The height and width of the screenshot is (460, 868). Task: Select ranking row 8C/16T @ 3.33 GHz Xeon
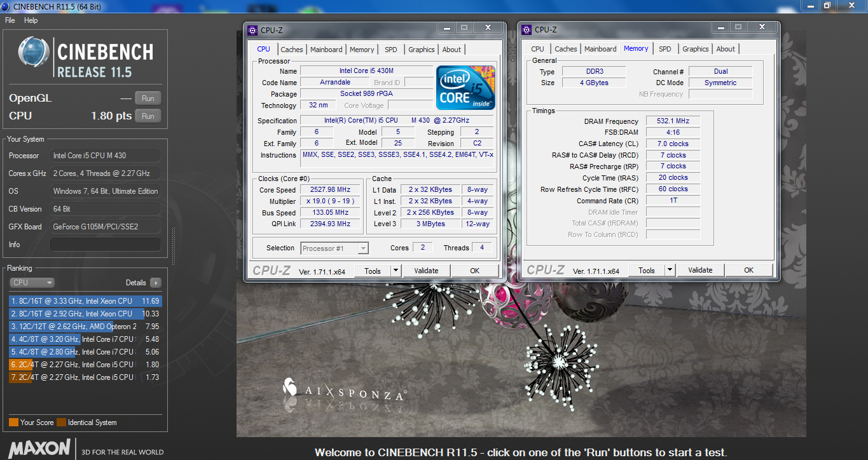click(x=85, y=301)
